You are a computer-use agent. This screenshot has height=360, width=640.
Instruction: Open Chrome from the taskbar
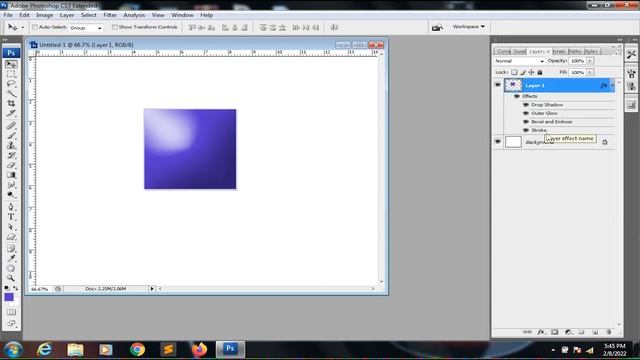(x=138, y=350)
